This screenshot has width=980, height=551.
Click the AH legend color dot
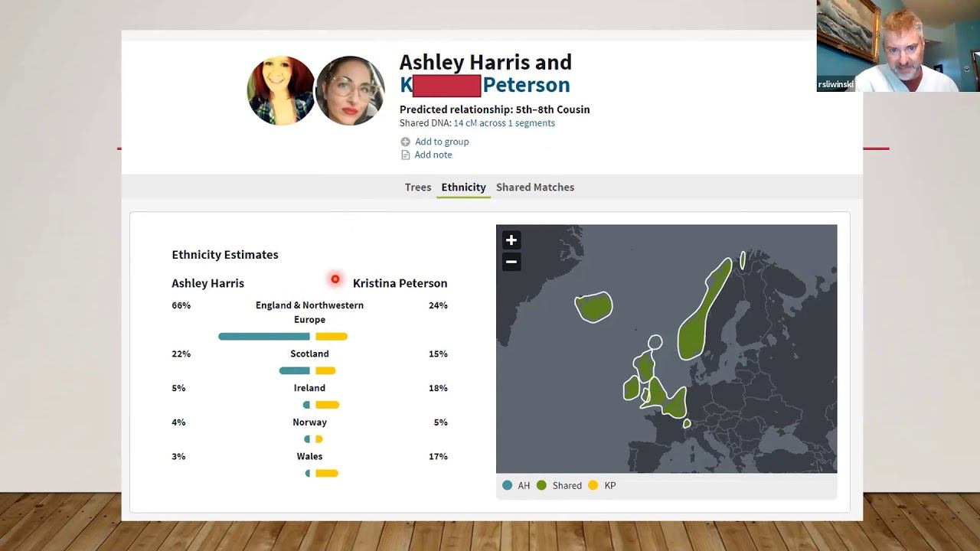[507, 485]
